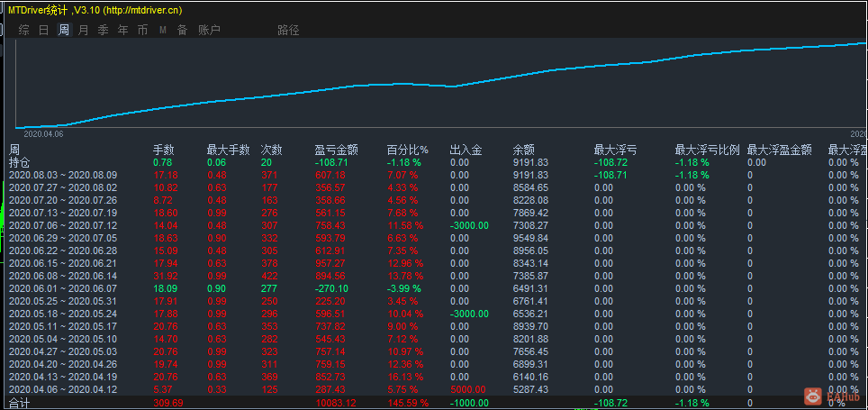Click the lots cell 31.92
Viewport: 868px width, 410px height.
click(166, 276)
